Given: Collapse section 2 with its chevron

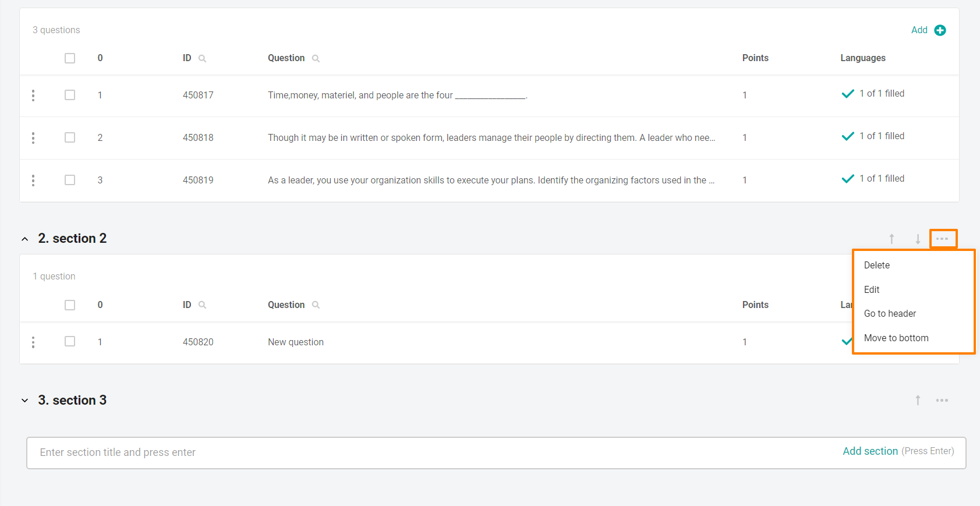Looking at the screenshot, I should click(25, 239).
